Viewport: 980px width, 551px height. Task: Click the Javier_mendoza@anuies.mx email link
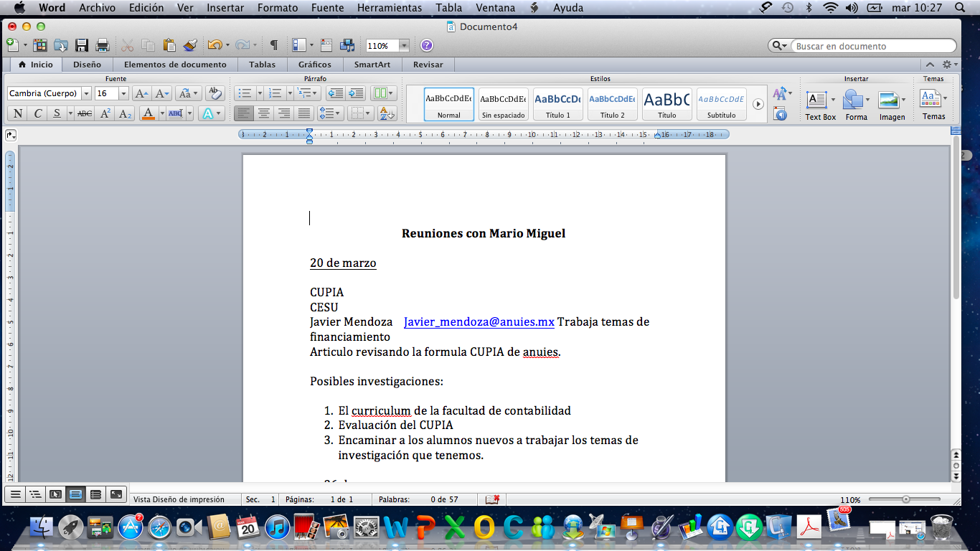coord(479,322)
